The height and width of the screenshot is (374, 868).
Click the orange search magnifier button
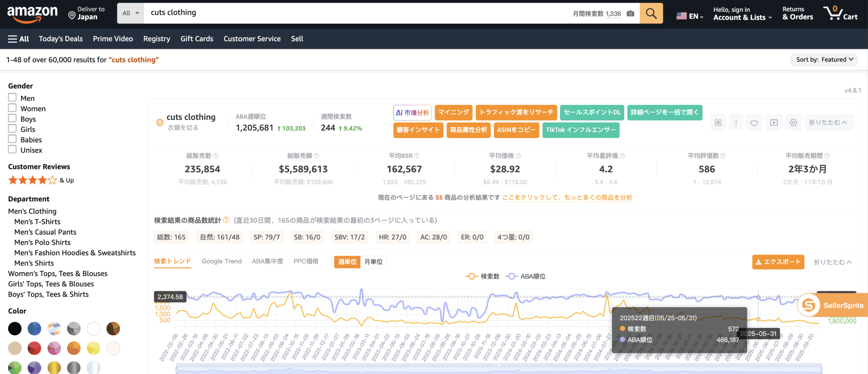point(651,13)
